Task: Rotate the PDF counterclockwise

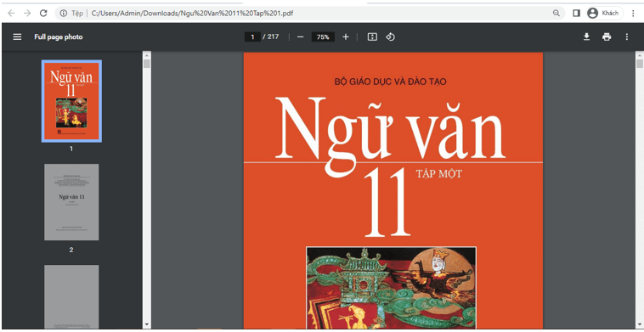Action: [390, 37]
